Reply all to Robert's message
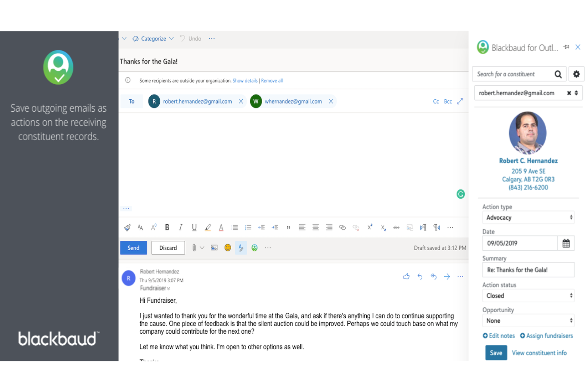 [x=433, y=276]
